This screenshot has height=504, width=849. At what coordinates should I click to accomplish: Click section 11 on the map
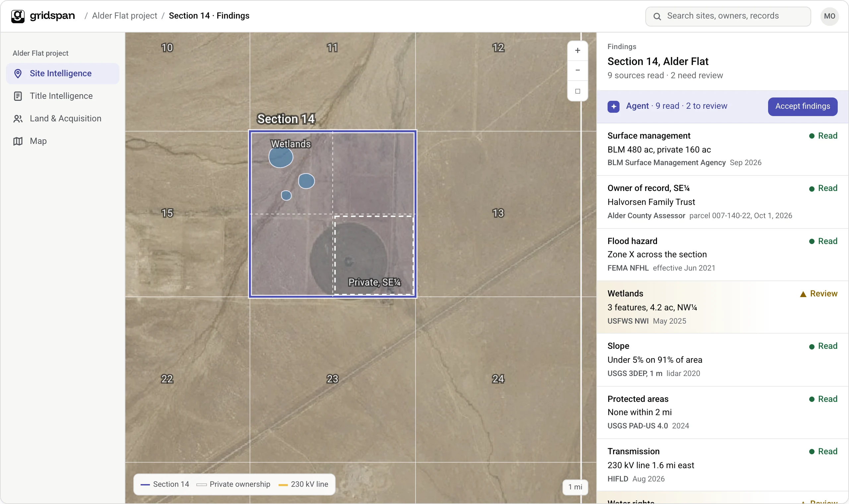pyautogui.click(x=332, y=47)
